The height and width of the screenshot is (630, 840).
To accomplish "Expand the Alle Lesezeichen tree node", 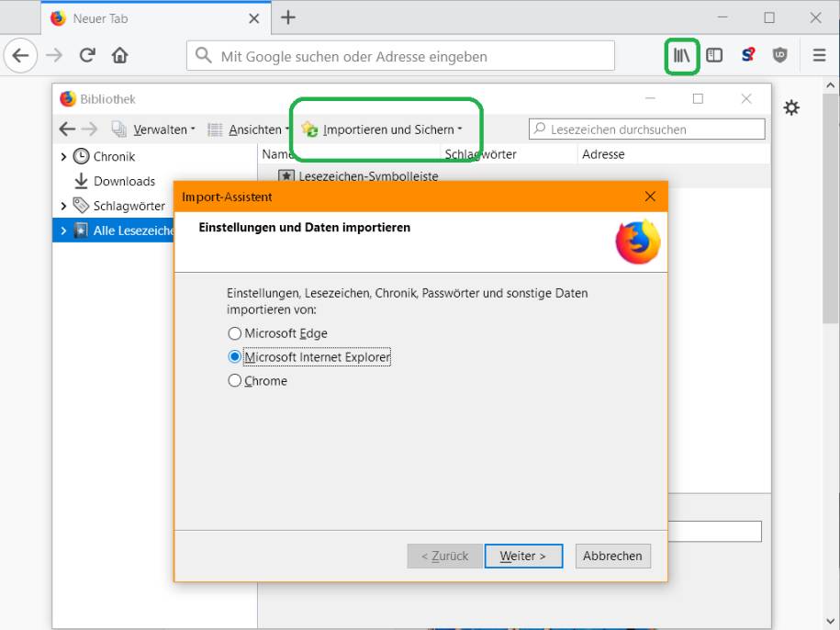I will tap(63, 231).
